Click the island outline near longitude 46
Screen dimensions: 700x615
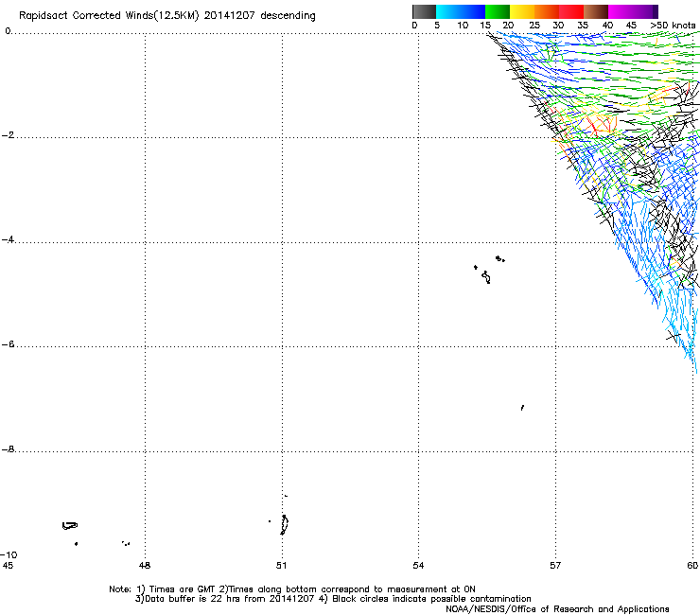click(x=70, y=526)
